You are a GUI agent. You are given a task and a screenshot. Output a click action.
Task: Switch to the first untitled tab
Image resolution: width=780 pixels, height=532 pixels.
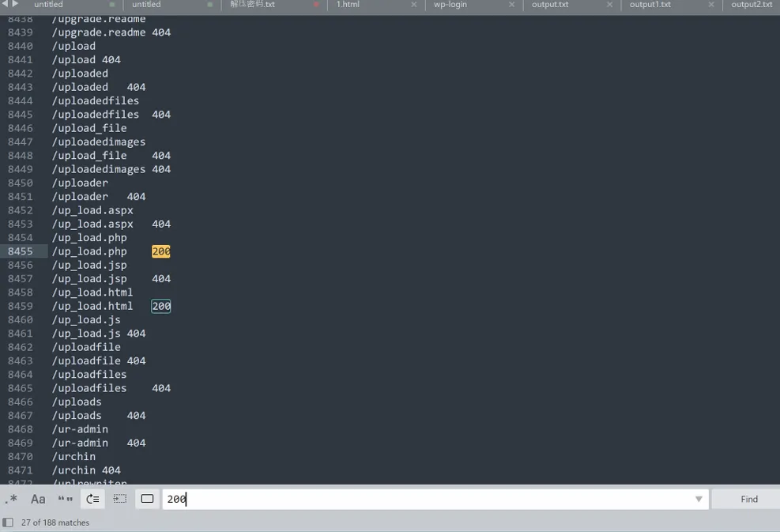(x=49, y=5)
